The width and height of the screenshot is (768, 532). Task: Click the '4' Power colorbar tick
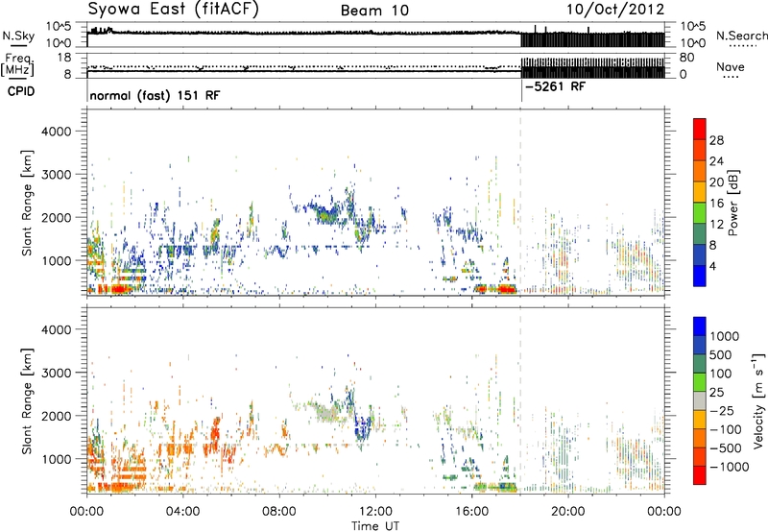click(713, 266)
